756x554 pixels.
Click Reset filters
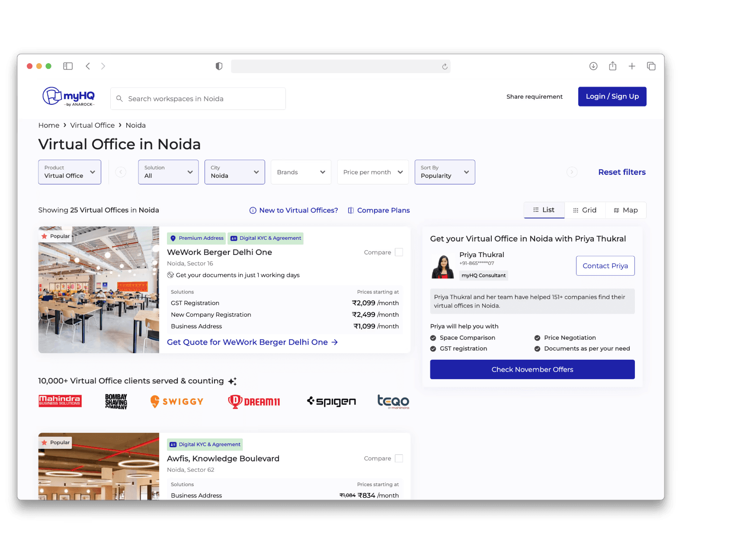pyautogui.click(x=622, y=172)
